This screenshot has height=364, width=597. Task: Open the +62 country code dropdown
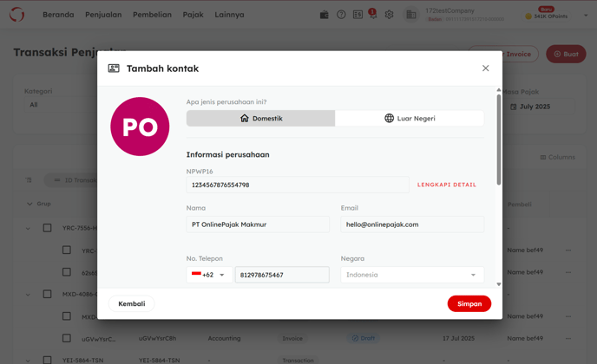tap(209, 275)
